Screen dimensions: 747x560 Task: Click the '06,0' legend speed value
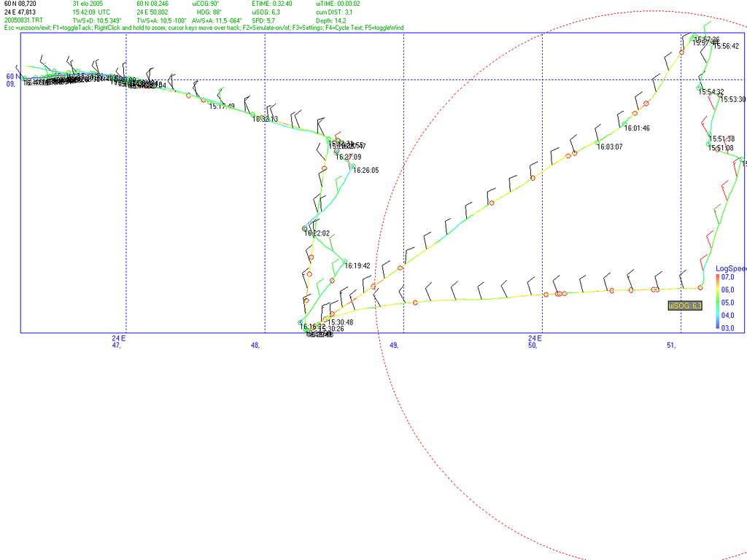coord(727,289)
